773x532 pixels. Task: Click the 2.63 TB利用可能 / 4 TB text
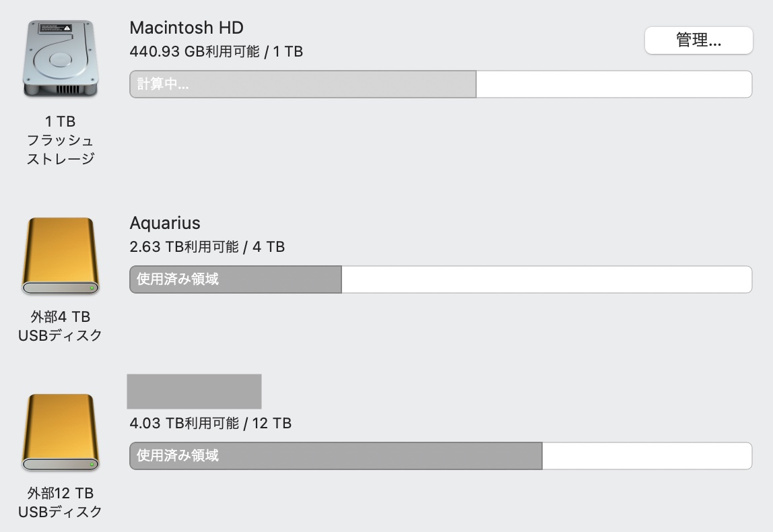207,247
